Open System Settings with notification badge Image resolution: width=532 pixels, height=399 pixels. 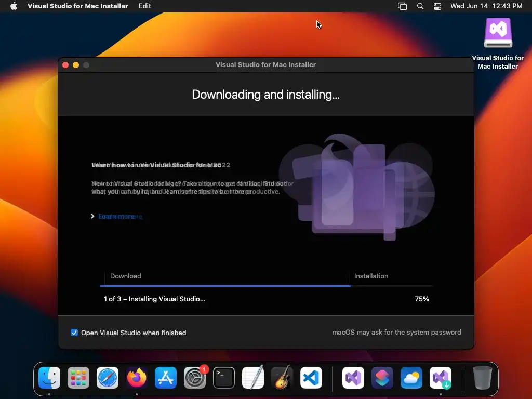coord(195,378)
